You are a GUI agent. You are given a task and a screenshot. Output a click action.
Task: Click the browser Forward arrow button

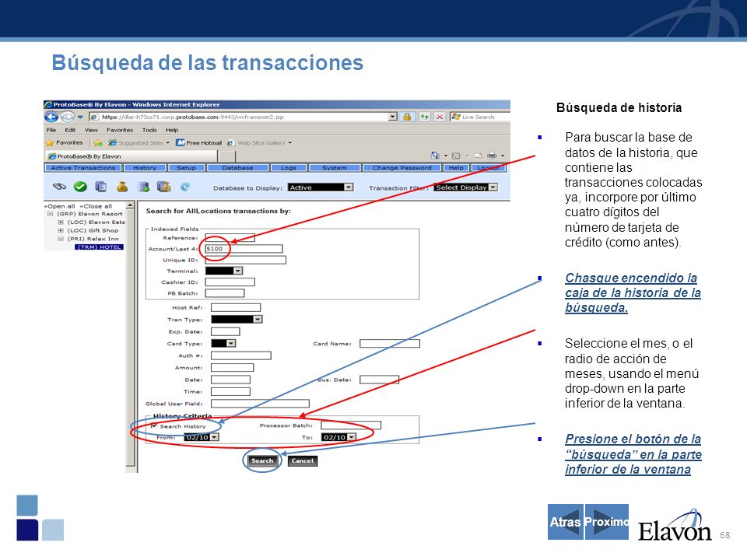pyautogui.click(x=68, y=117)
